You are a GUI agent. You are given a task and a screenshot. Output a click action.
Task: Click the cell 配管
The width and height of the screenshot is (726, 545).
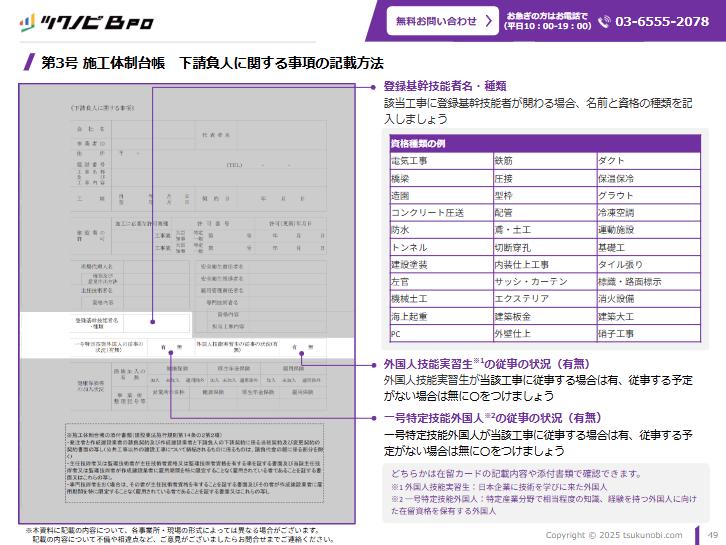(x=545, y=213)
